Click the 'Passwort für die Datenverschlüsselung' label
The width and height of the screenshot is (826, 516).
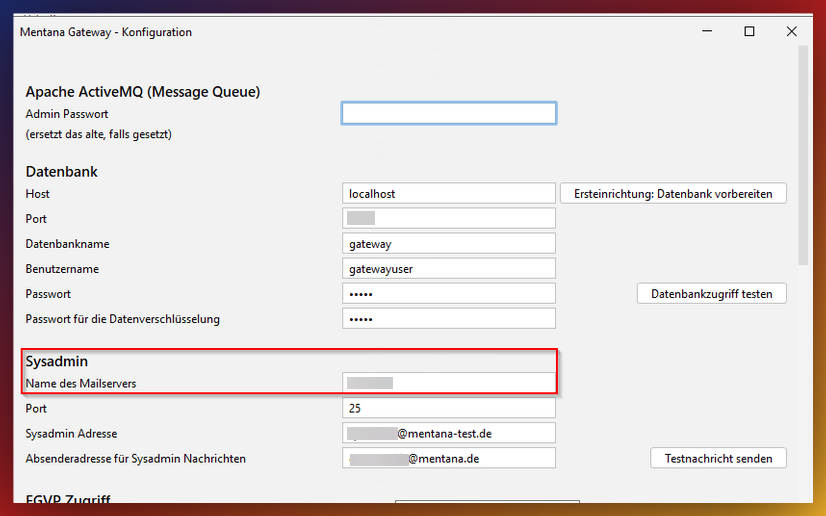tap(123, 319)
